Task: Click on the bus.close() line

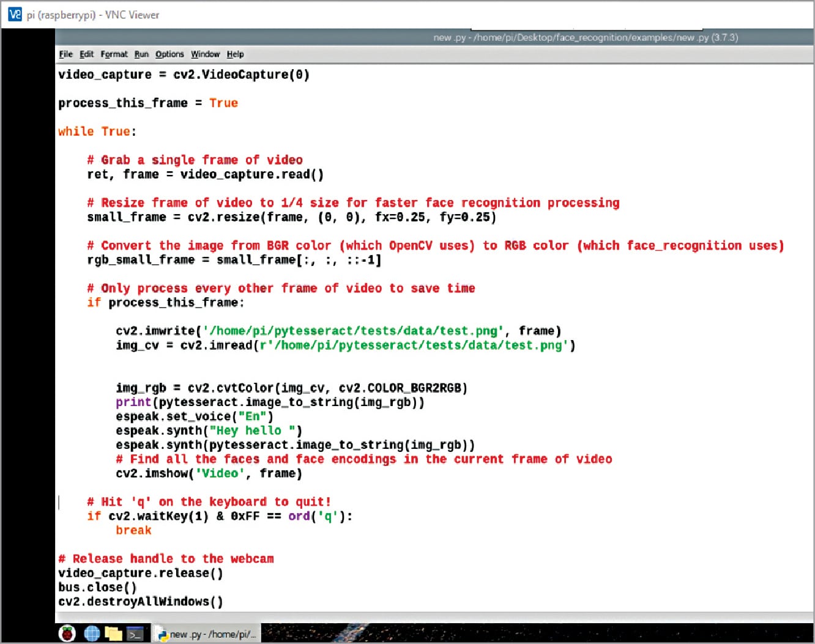Action: (97, 587)
